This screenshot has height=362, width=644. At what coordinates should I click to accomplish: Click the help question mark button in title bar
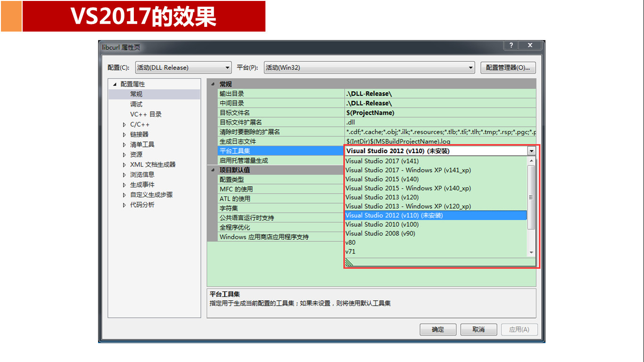511,45
